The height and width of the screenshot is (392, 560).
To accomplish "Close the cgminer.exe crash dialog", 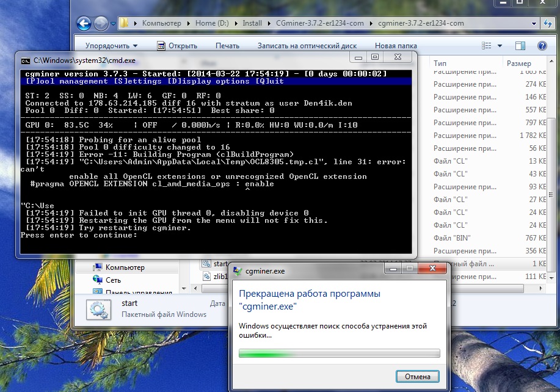I will [x=432, y=268].
